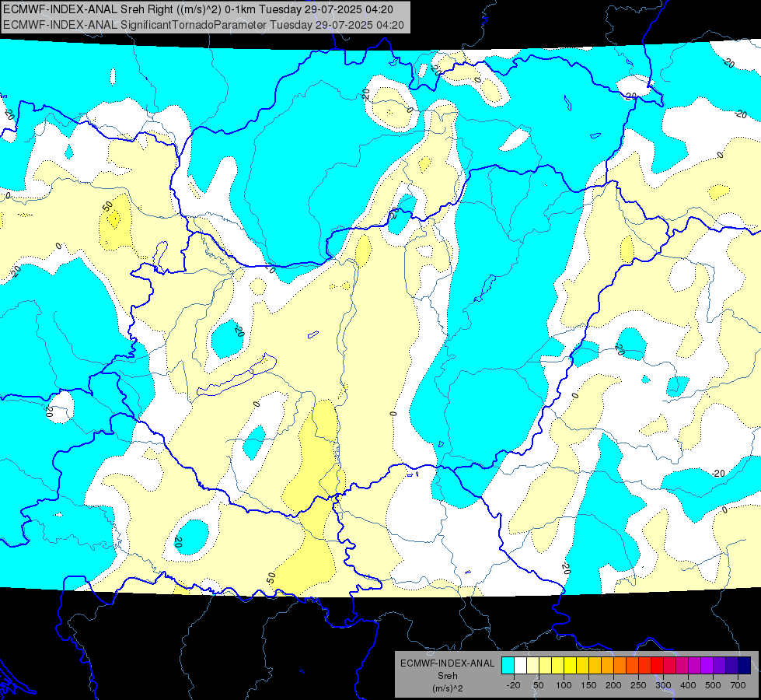Click the white swatch in the legend
Screen dimensions: 761x700
520,666
